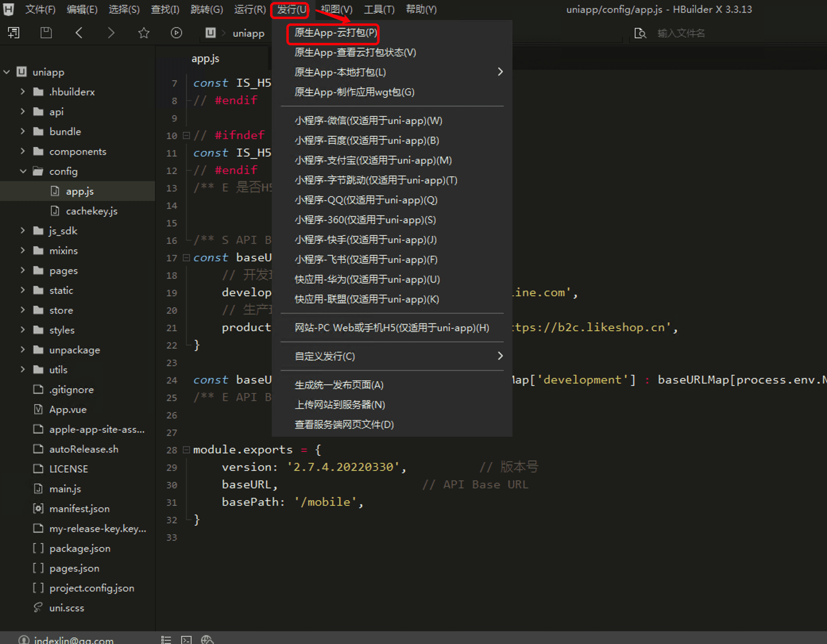Collapse code fold at line 17
The image size is (827, 644).
point(186,258)
